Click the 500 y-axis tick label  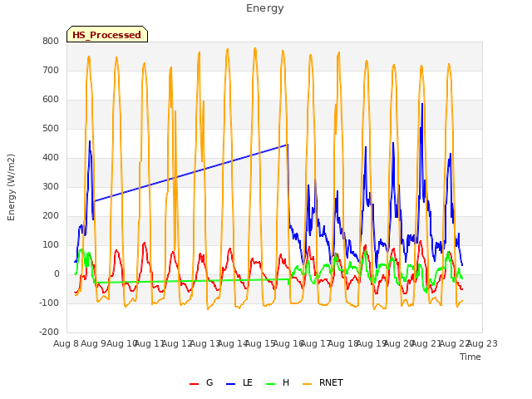(51, 129)
